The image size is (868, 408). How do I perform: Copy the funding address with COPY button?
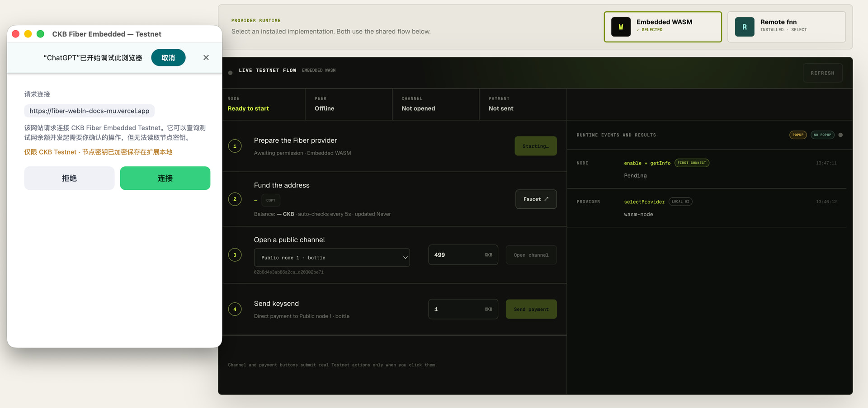coord(271,200)
